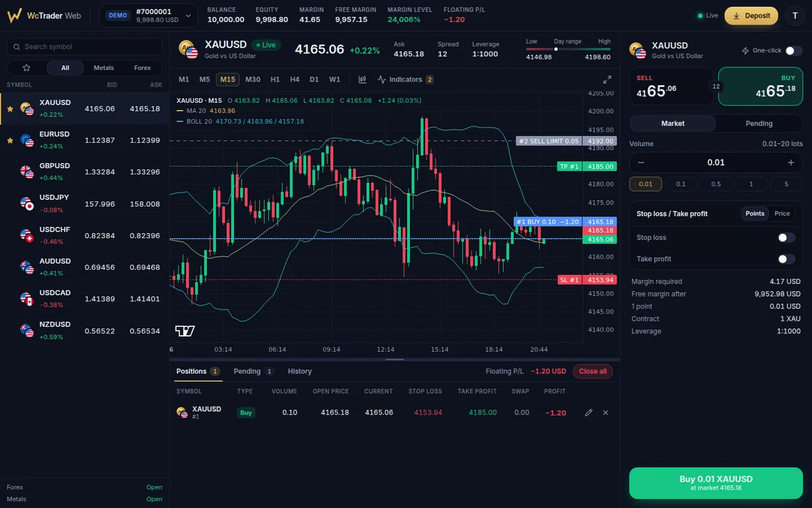Screen dimensions: 812x508
Task: Turn on the Take profit switch
Action: click(787, 259)
